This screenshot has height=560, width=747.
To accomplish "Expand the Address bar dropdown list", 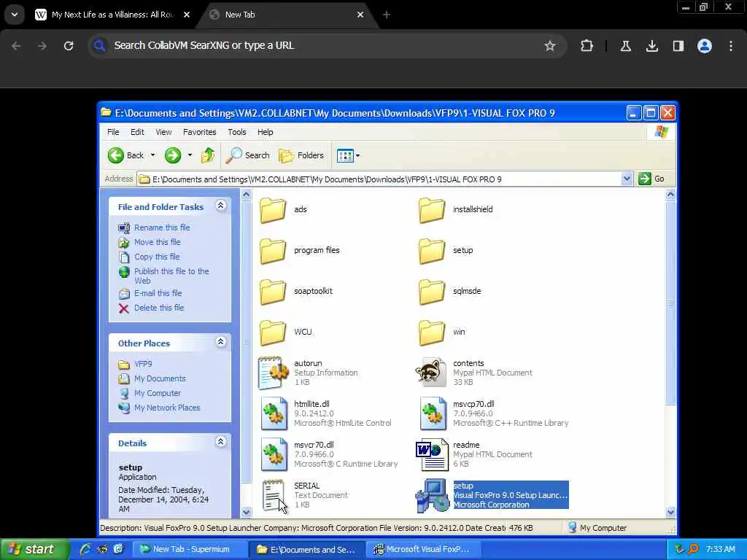I will tap(627, 179).
